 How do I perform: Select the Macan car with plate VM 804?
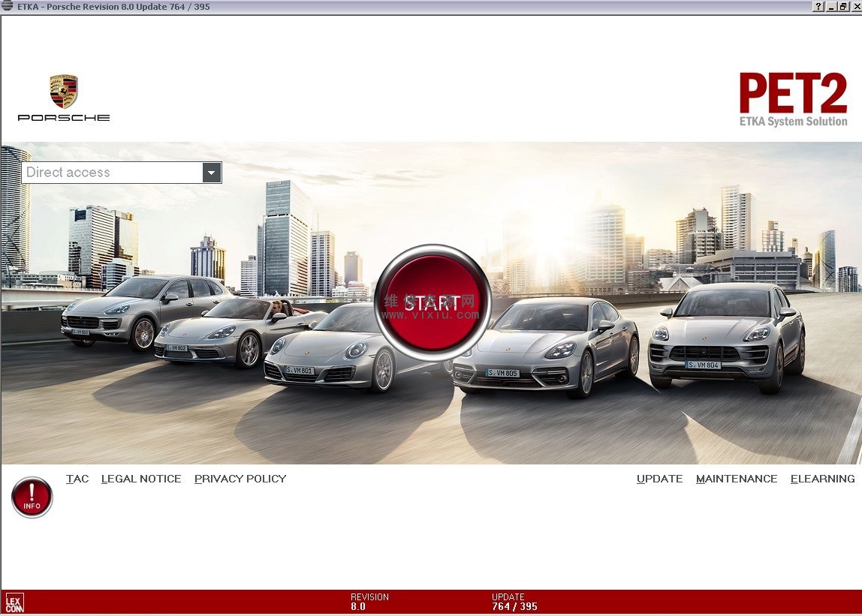pyautogui.click(x=727, y=336)
